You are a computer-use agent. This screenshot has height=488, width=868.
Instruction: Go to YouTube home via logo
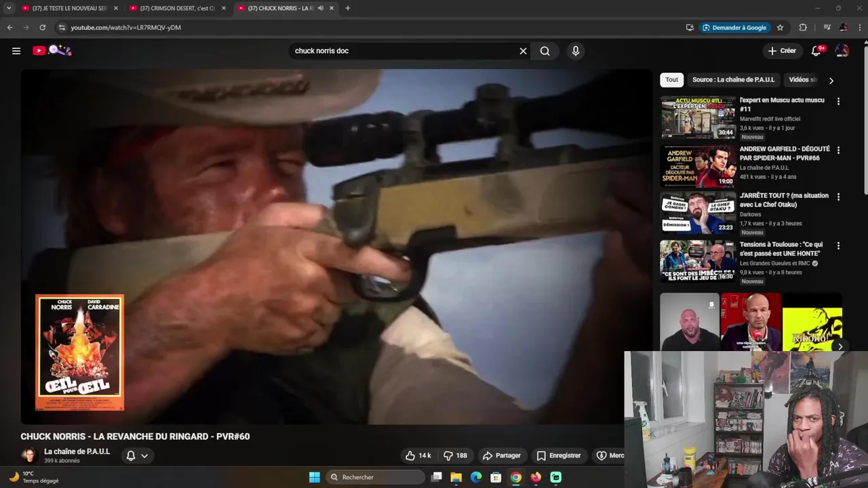[52, 50]
